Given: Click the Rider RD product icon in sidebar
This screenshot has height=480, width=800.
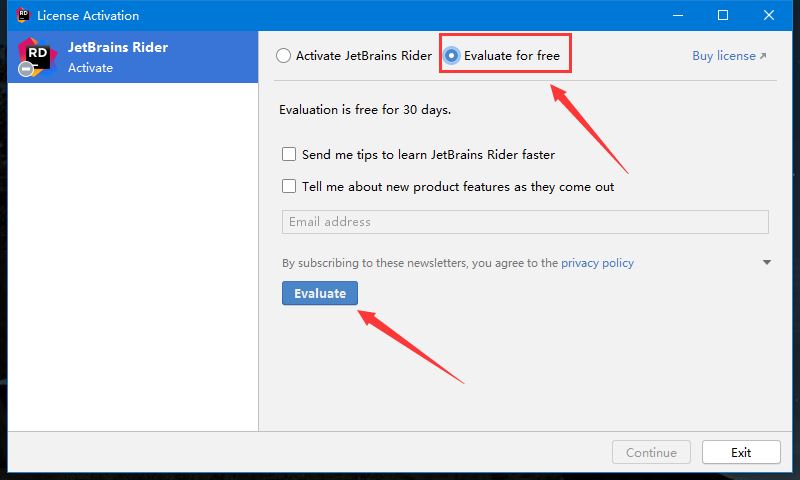Looking at the screenshot, I should click(x=37, y=57).
